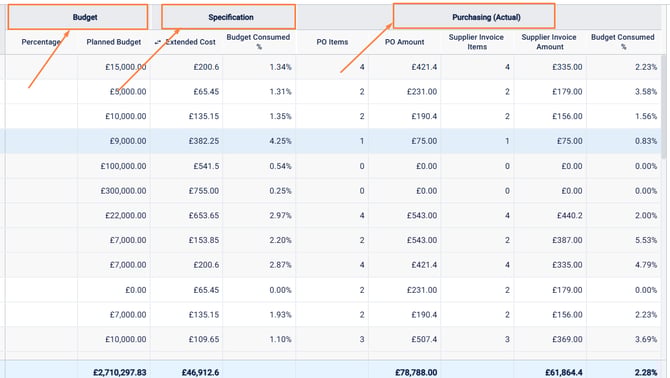
Task: Select the 5.53% budget consumed cell
Action: click(646, 240)
